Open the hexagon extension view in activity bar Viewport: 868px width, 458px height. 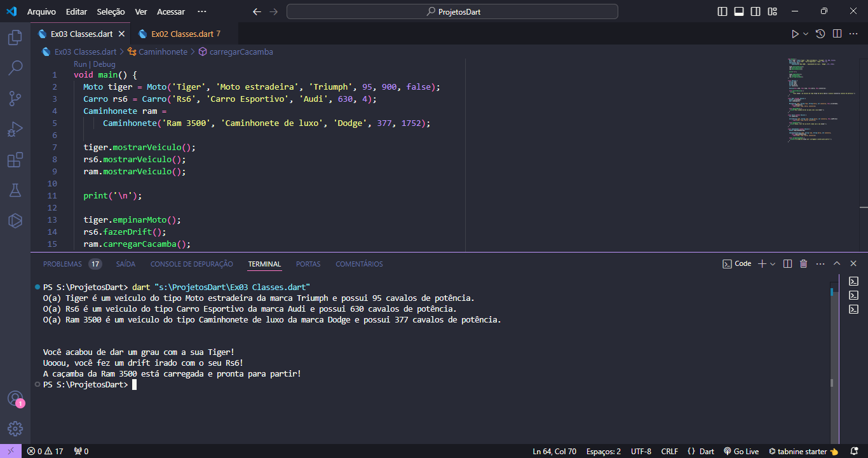click(15, 221)
